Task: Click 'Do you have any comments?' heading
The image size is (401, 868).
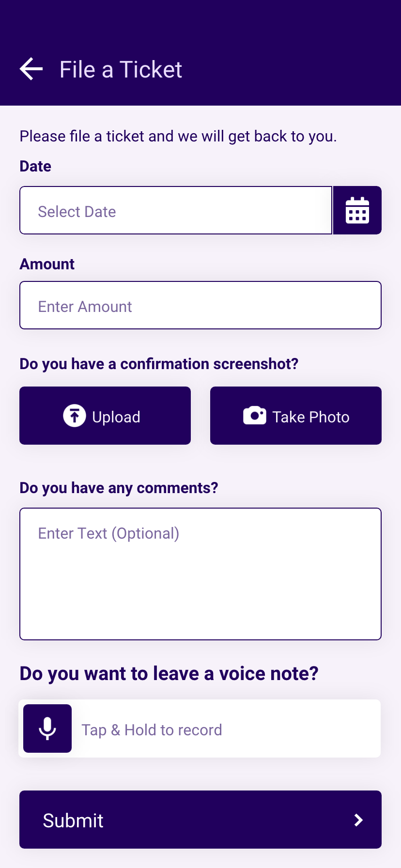Action: click(119, 488)
